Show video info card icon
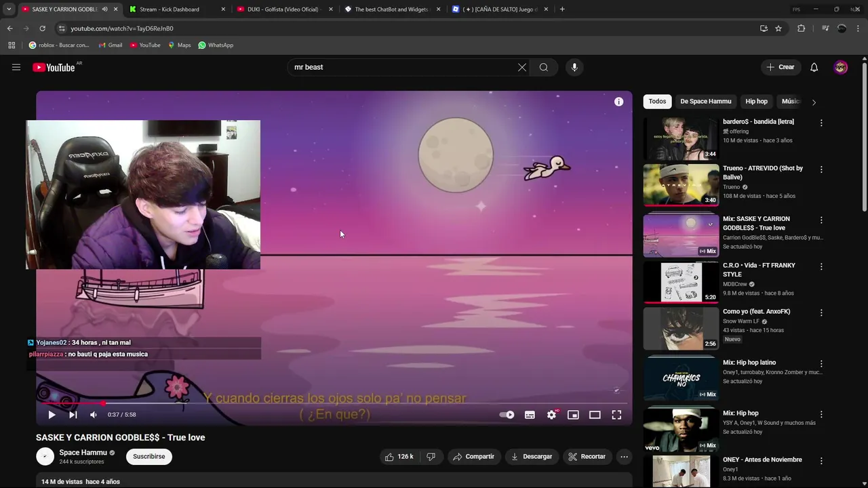Viewport: 868px width, 488px height. click(618, 102)
